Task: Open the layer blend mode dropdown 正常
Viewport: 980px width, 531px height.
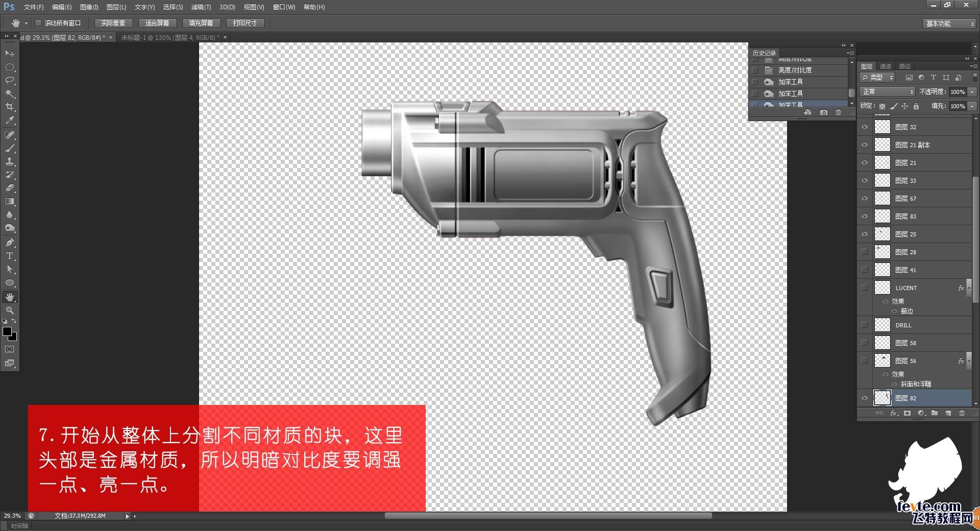Action: [888, 92]
